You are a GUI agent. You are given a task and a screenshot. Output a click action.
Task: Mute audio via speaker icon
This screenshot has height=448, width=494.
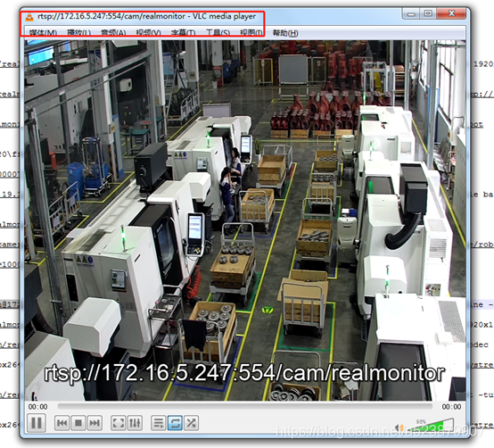(x=399, y=427)
